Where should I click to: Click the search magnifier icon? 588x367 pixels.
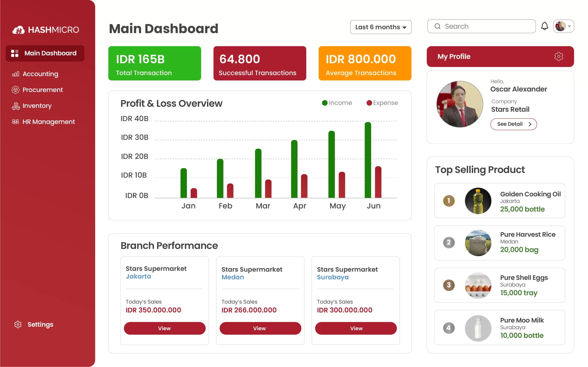pos(438,26)
